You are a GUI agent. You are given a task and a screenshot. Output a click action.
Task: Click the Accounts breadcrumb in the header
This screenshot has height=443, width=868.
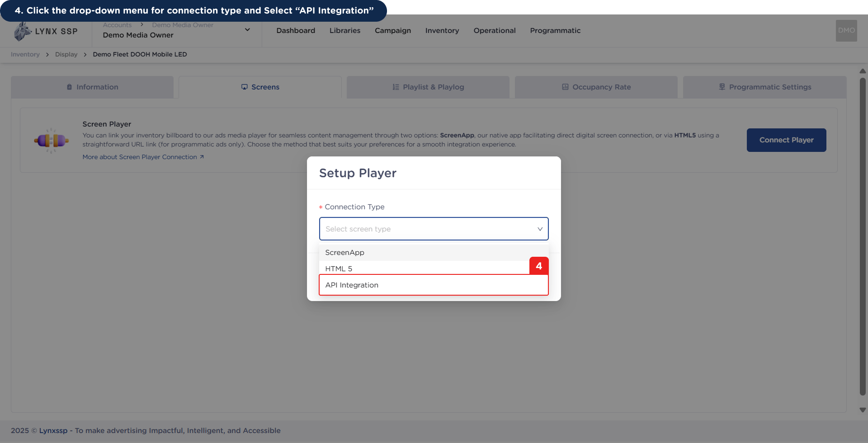pyautogui.click(x=117, y=25)
